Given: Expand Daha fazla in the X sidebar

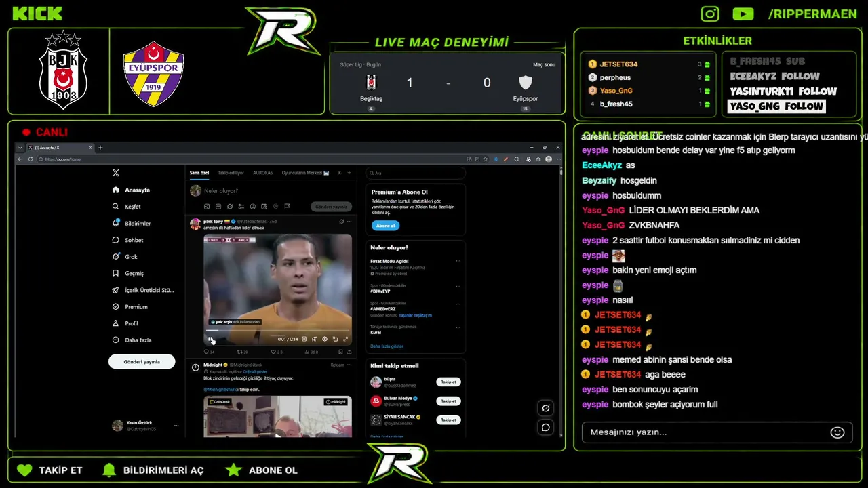Looking at the screenshot, I should coord(132,340).
